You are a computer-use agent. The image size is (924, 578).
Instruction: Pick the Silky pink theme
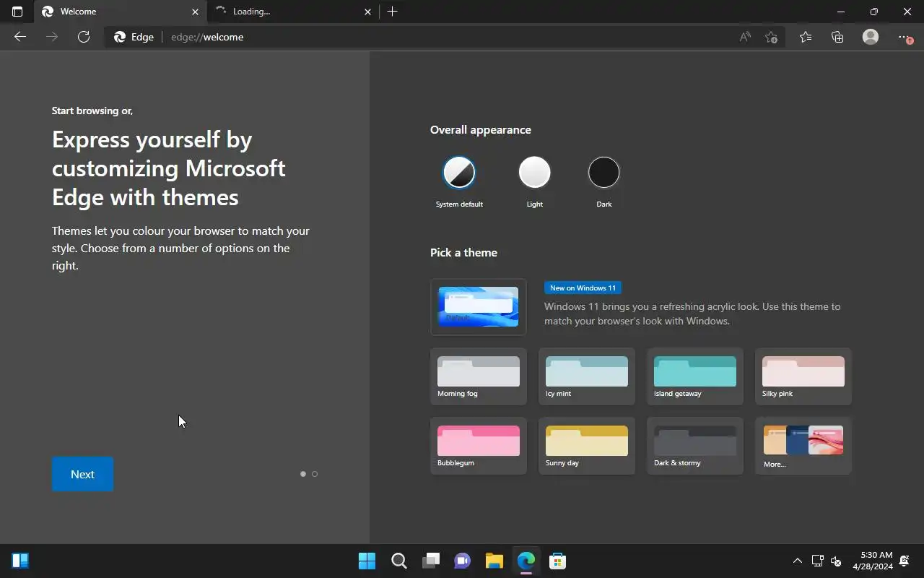click(x=803, y=376)
